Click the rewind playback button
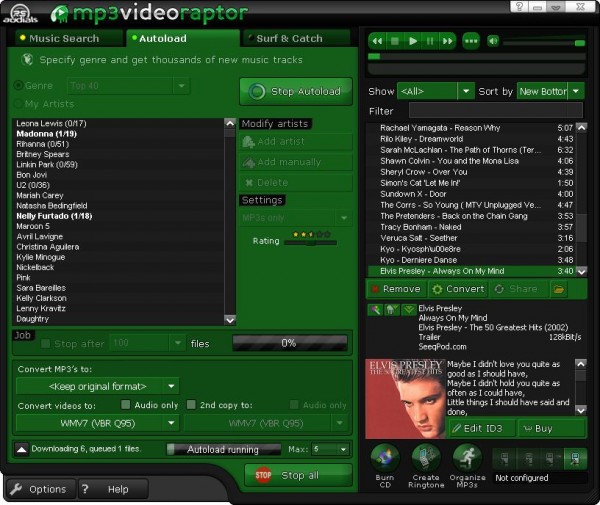 (377, 41)
